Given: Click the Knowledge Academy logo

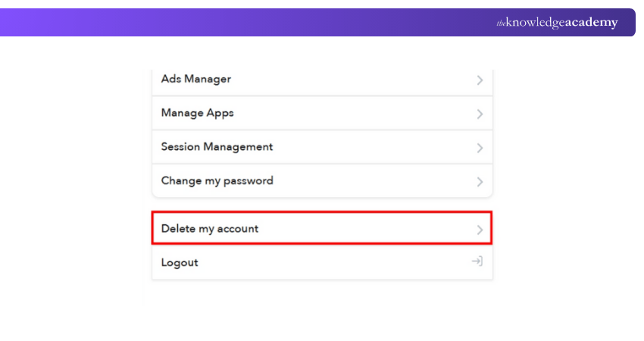Looking at the screenshot, I should point(557,23).
